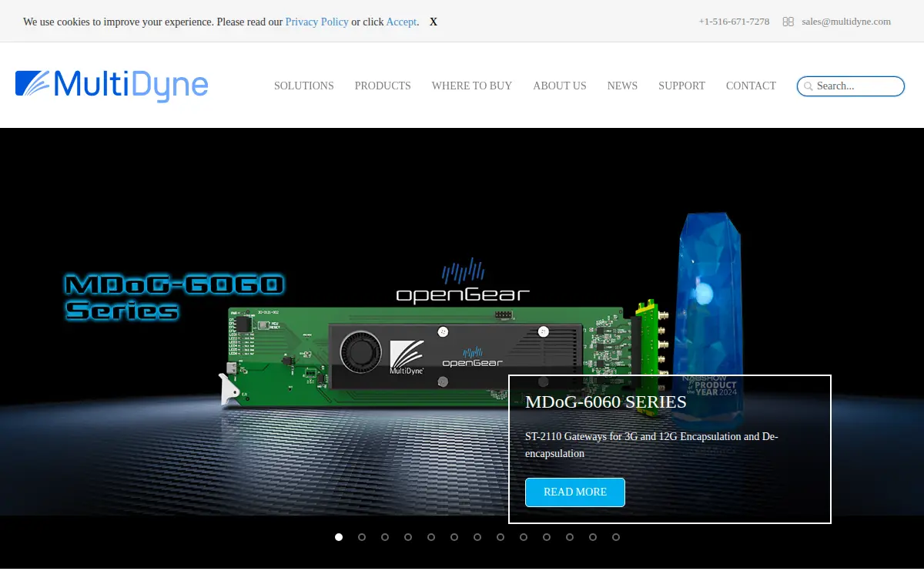The width and height of the screenshot is (924, 578).
Task: Open the Contact menu item
Action: 751,86
